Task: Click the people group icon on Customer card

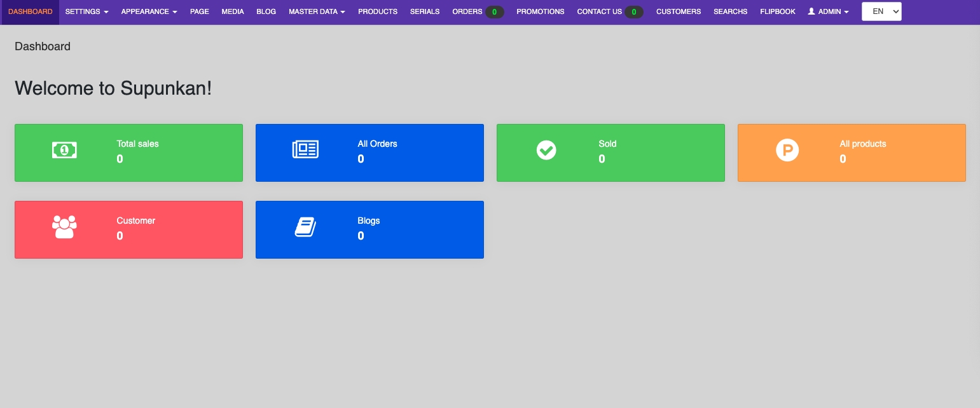Action: coord(64,227)
